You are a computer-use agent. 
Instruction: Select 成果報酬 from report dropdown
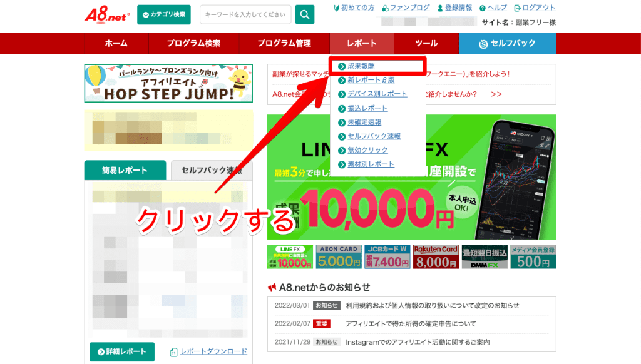coord(361,66)
